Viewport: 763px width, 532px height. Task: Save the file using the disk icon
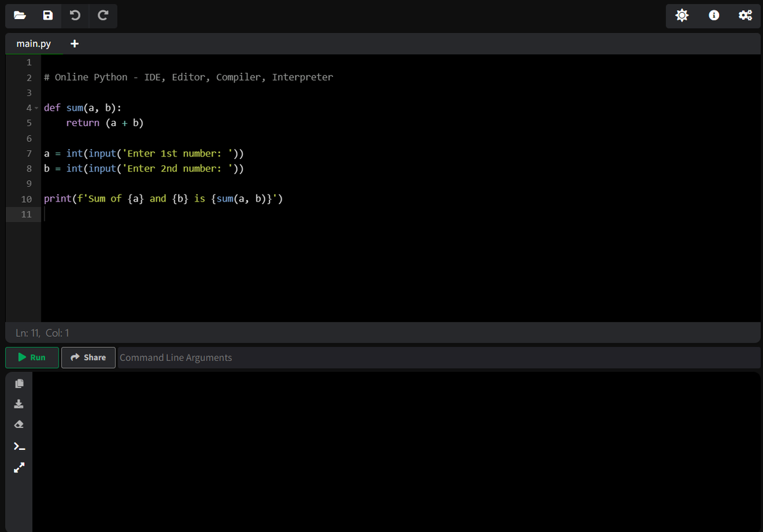pyautogui.click(x=48, y=15)
